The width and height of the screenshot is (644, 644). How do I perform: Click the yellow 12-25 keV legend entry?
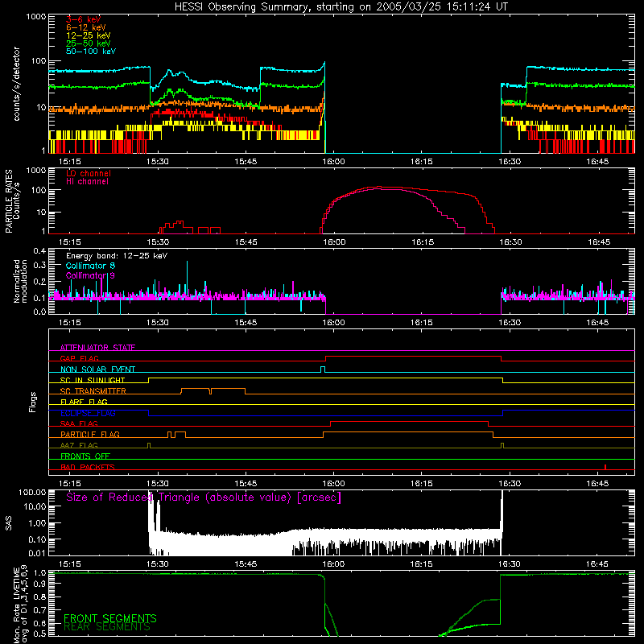(x=88, y=35)
